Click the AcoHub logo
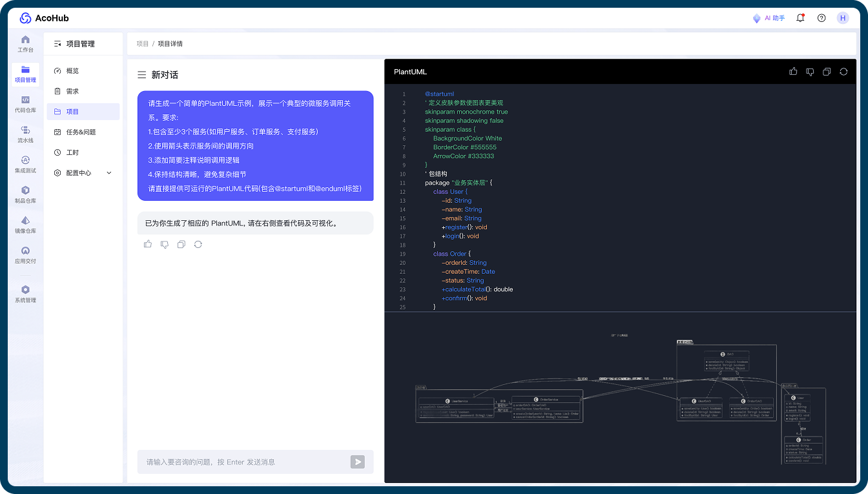Image resolution: width=868 pixels, height=494 pixels. pyautogui.click(x=44, y=18)
